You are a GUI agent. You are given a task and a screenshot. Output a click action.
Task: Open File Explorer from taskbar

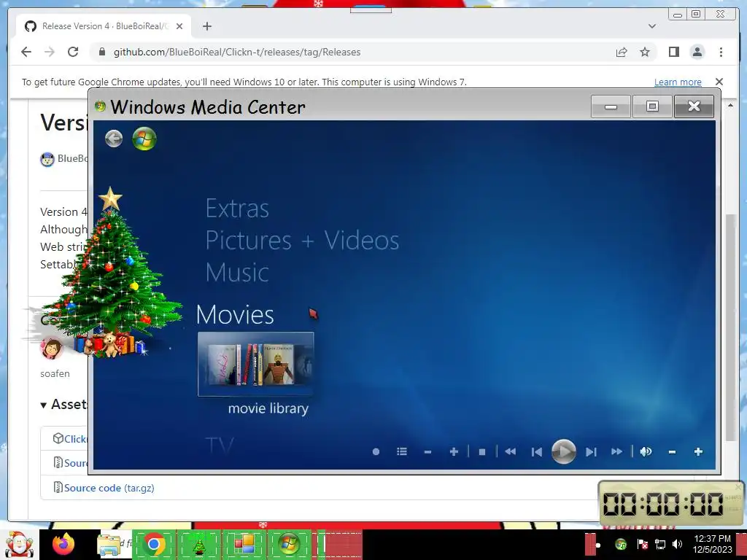coord(109,545)
